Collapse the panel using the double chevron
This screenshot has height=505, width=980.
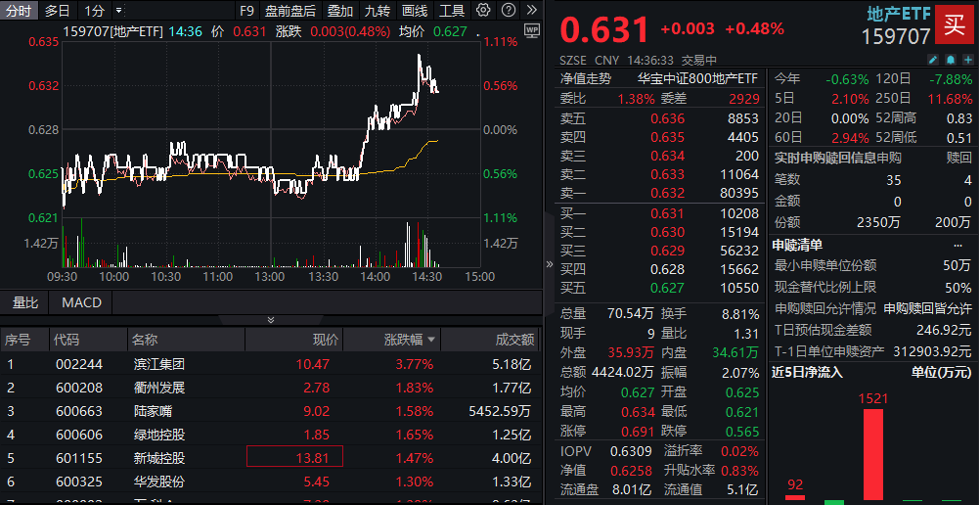271,320
